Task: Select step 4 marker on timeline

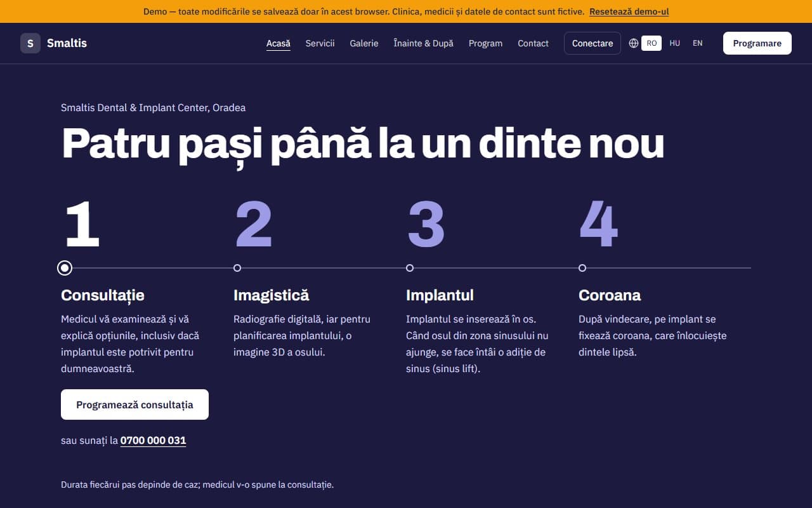Action: [x=582, y=268]
